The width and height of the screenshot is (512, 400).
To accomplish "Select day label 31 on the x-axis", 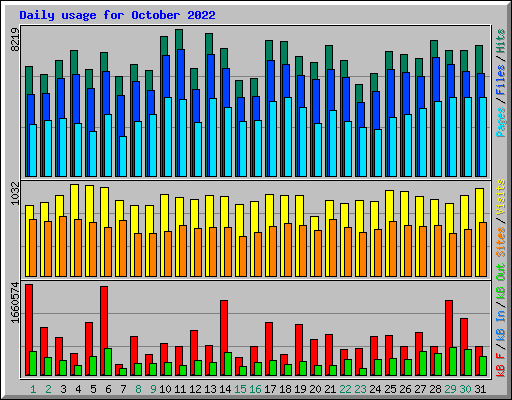I will coord(480,389).
